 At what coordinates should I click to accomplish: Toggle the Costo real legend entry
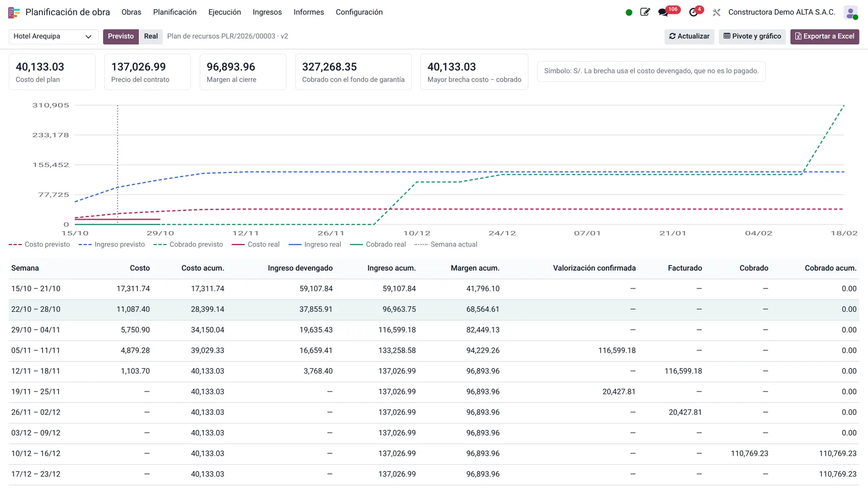click(256, 245)
